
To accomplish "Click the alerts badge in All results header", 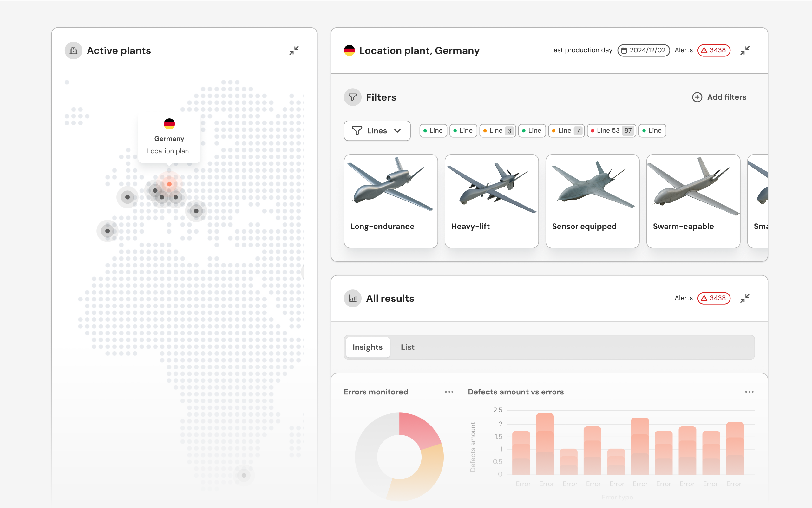I will [714, 298].
